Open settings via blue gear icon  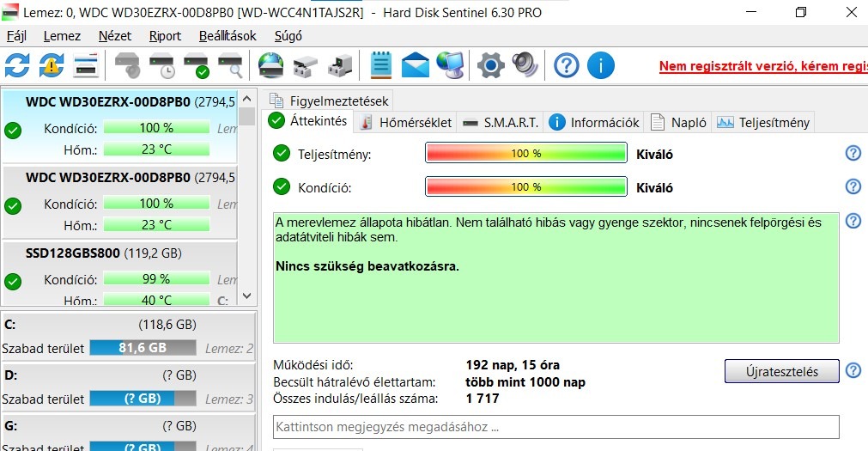[x=490, y=65]
